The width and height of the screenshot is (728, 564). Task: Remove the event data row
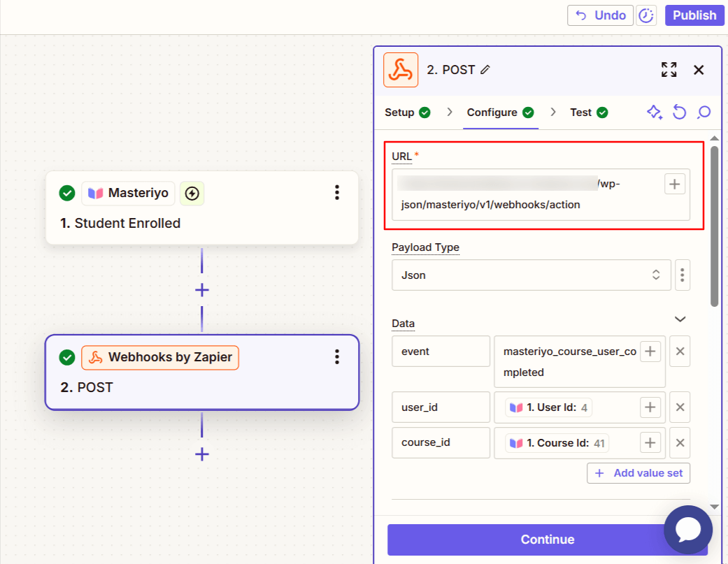pyautogui.click(x=680, y=352)
